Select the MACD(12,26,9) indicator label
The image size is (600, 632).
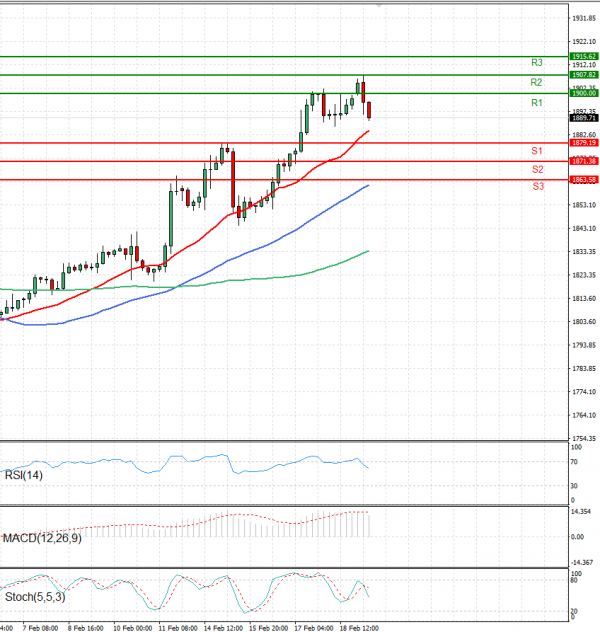pyautogui.click(x=41, y=540)
